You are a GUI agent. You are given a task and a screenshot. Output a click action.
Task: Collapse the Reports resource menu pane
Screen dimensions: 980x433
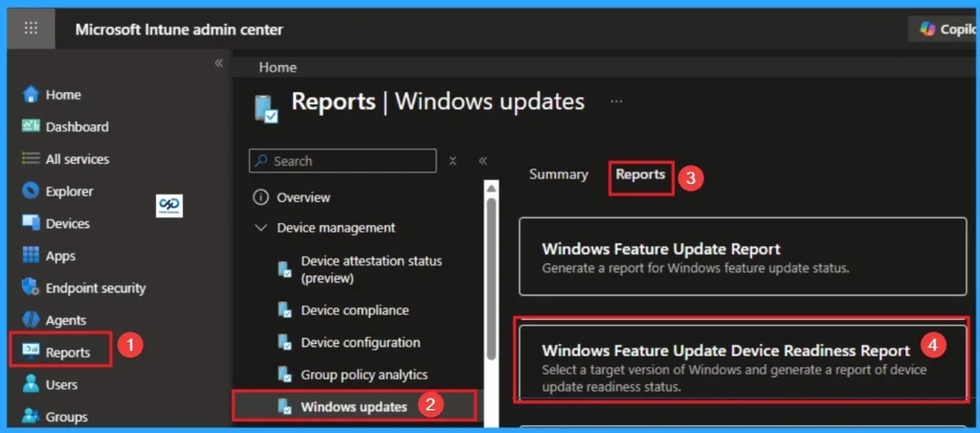pos(482,161)
